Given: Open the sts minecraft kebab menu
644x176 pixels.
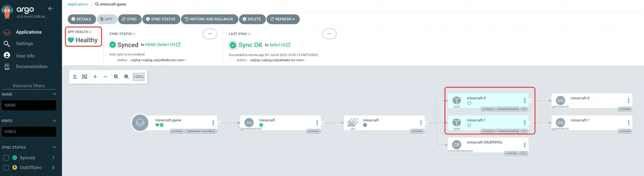Looking at the screenshot, I should 421,123.
